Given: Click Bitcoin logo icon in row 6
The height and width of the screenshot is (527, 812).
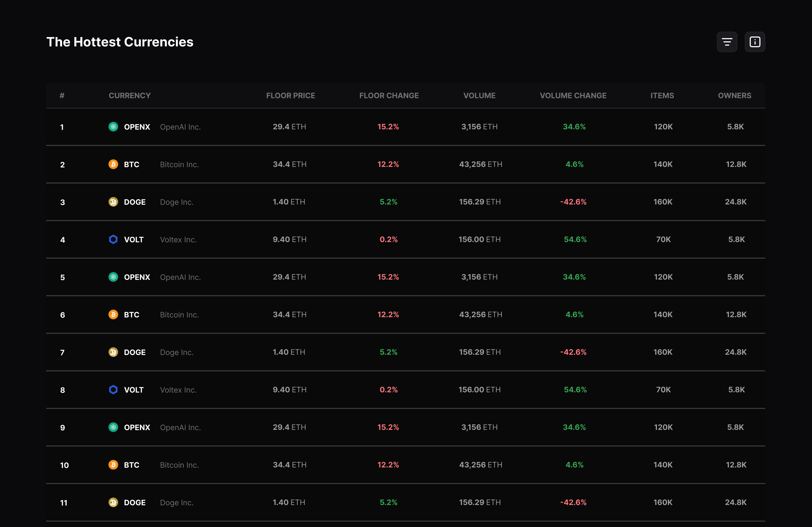Looking at the screenshot, I should tap(113, 315).
